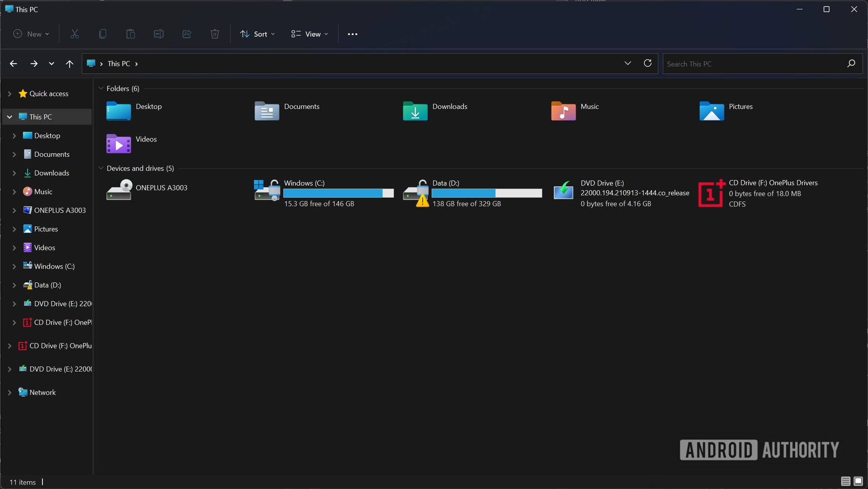Click the Refresh icon beside address bar
The width and height of the screenshot is (868, 489).
(x=647, y=63)
